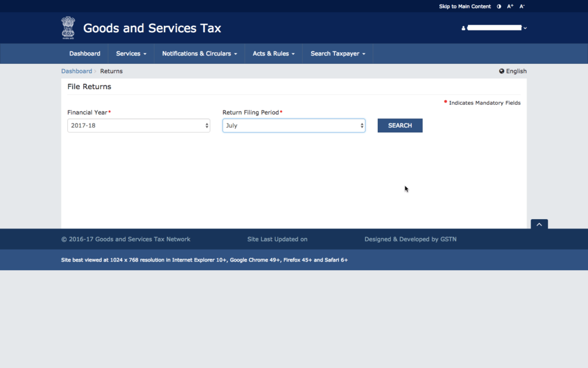The image size is (588, 368).
Task: Open the Notifications & Circulars menu
Action: point(199,53)
